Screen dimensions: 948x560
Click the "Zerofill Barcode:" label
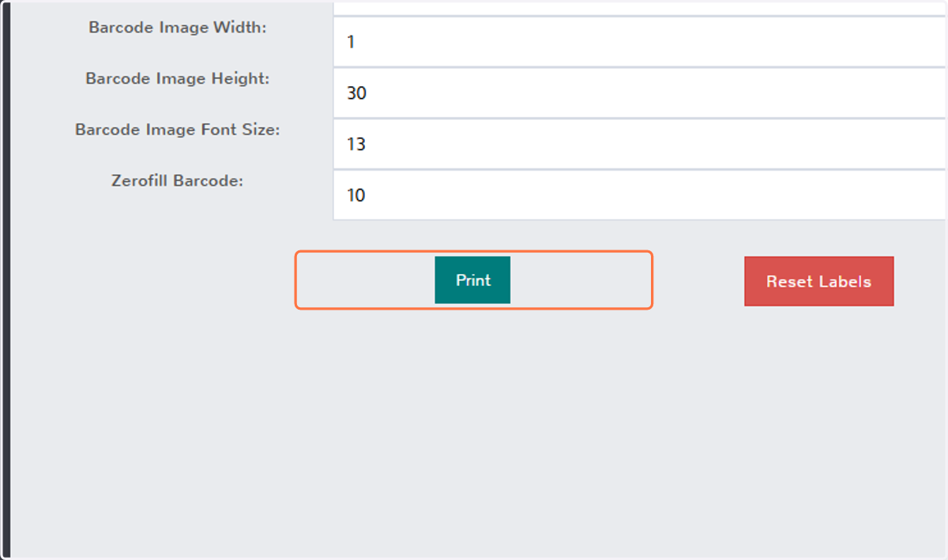178,180
